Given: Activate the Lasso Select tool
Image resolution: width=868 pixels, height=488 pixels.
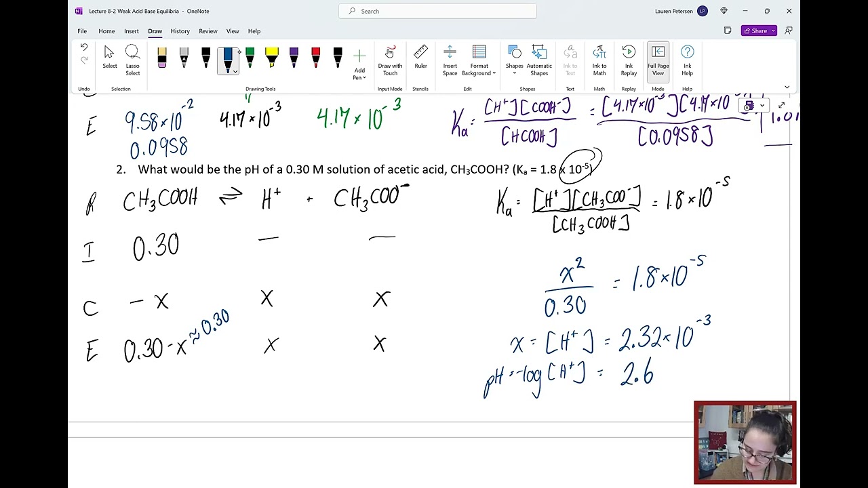Looking at the screenshot, I should point(132,61).
